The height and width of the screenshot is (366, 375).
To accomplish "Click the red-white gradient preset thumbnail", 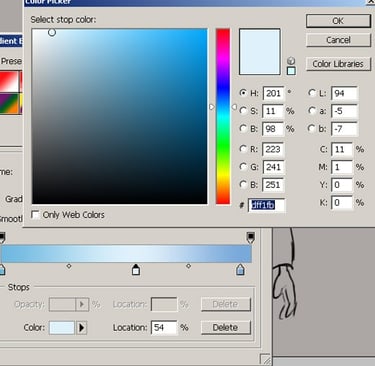I will coord(9,82).
